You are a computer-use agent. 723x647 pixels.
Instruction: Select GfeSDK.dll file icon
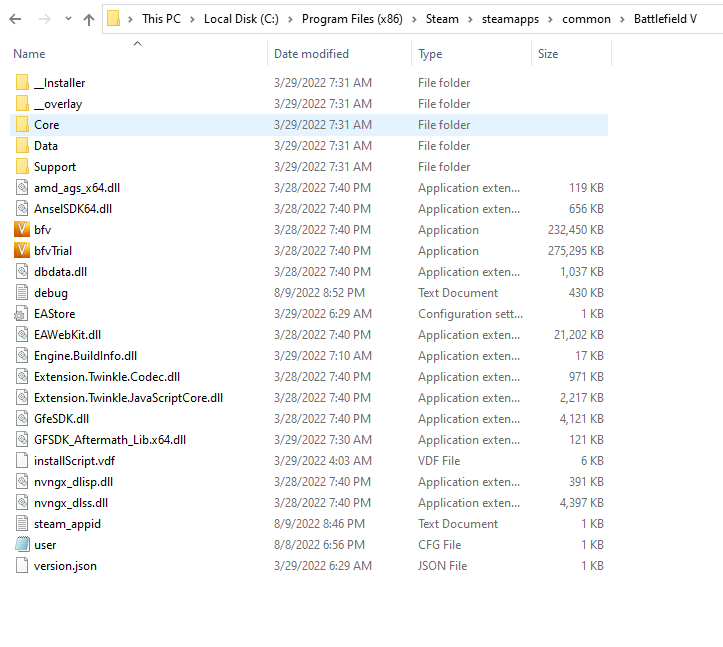click(x=22, y=419)
